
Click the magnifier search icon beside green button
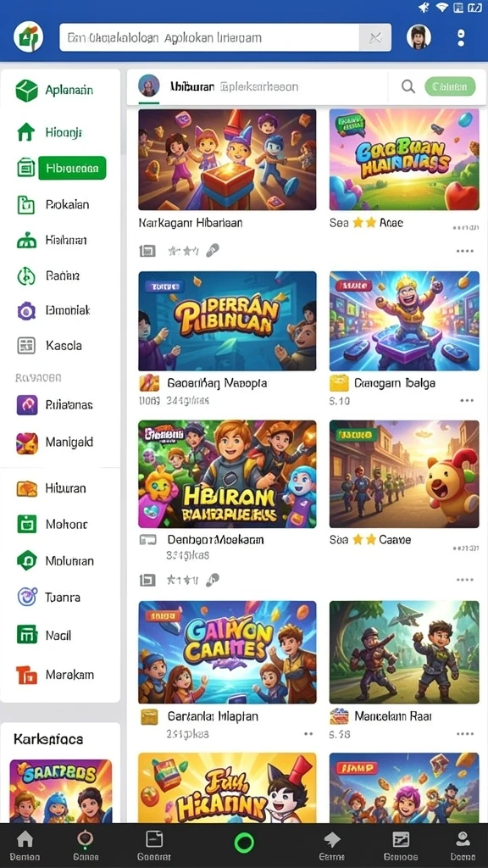click(x=408, y=86)
